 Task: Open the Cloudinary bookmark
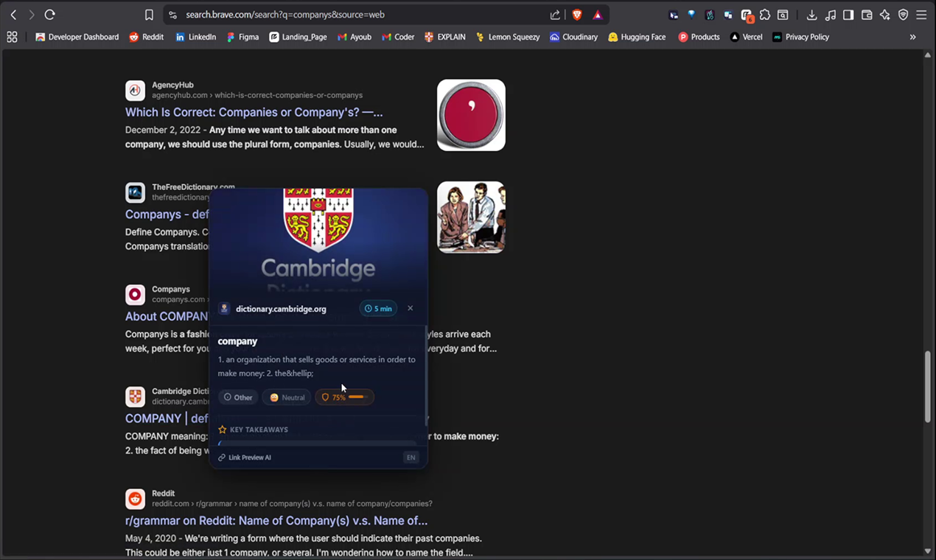point(573,37)
